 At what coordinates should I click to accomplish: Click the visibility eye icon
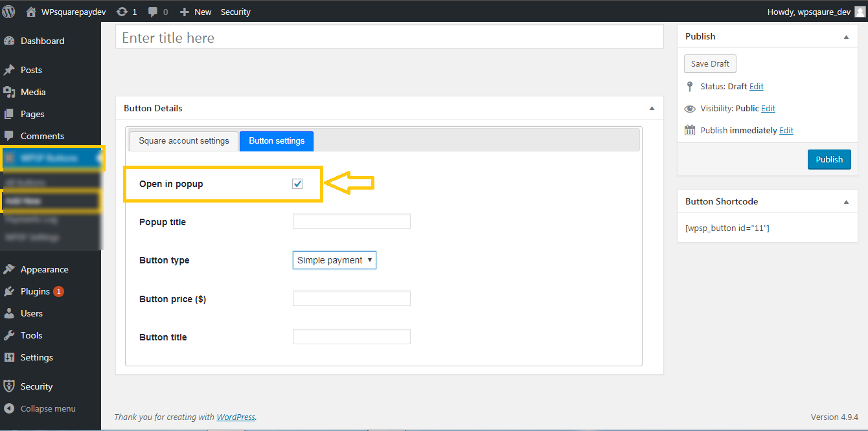pyautogui.click(x=690, y=109)
